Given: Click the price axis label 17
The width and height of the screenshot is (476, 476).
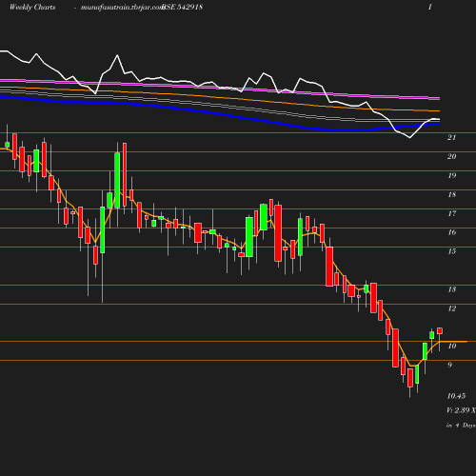Looking at the screenshot, I should [452, 213].
